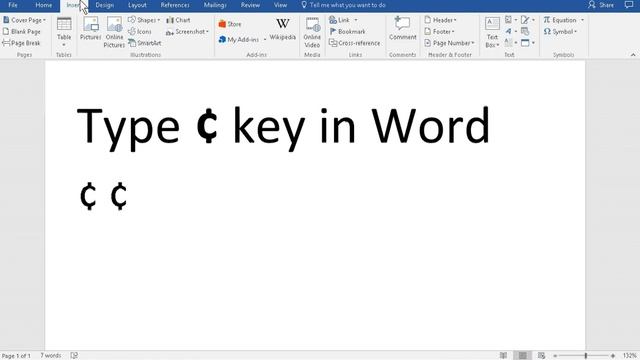This screenshot has width=640, height=360.
Task: Open the Header dropdown
Action: [441, 20]
